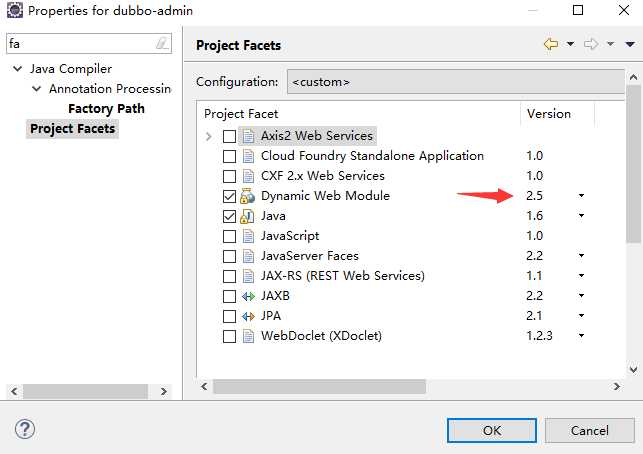Collapse the Annotation Processing tree node
The image size is (643, 454).
click(36, 89)
